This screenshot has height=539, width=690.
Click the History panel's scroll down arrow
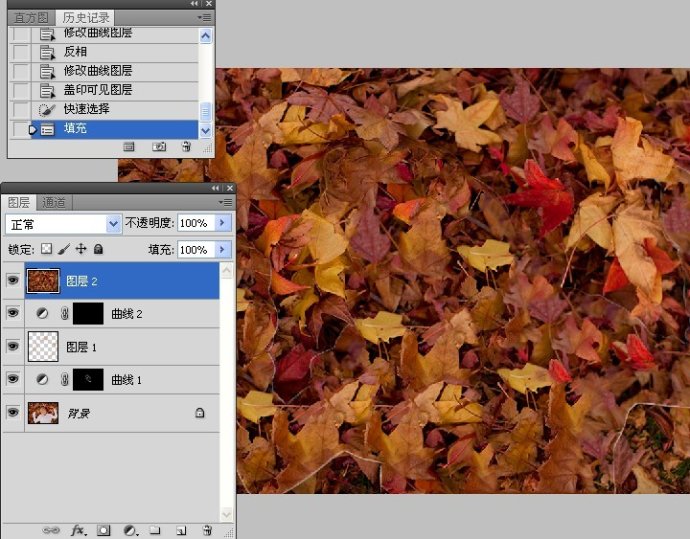click(x=206, y=131)
